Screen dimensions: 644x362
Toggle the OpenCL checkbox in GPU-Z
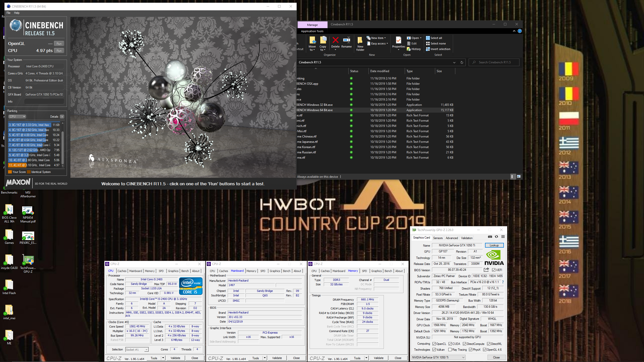click(x=434, y=344)
